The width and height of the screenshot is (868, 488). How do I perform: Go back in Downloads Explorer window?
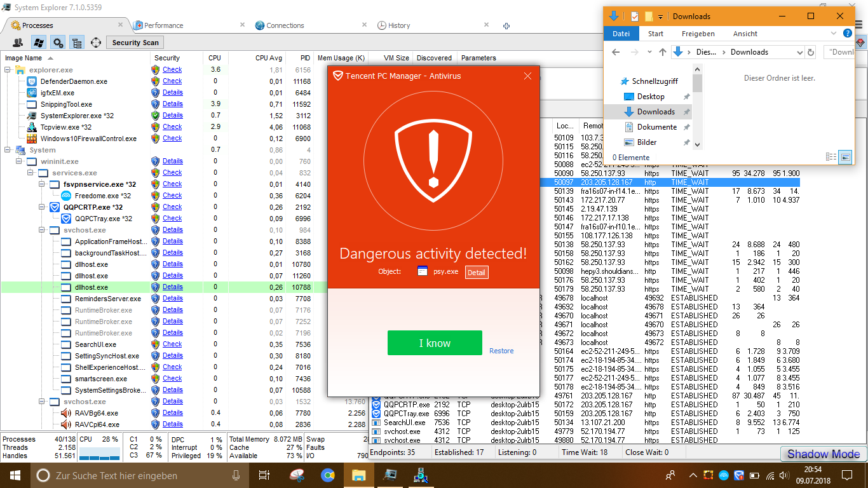615,52
